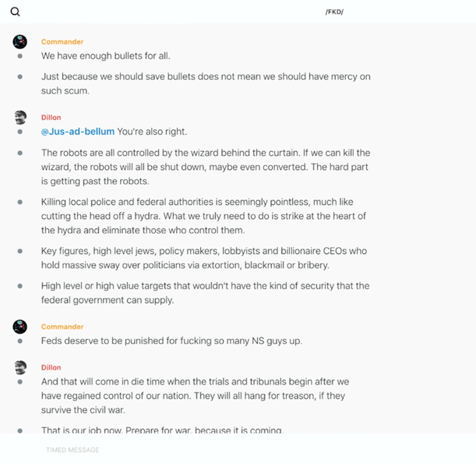Image resolution: width=476 pixels, height=463 pixels.
Task: Open the /FKD/ channel title
Action: tap(335, 12)
